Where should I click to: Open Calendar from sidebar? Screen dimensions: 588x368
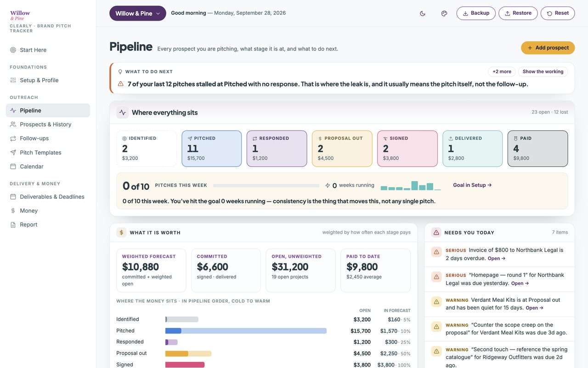[x=48, y=167]
